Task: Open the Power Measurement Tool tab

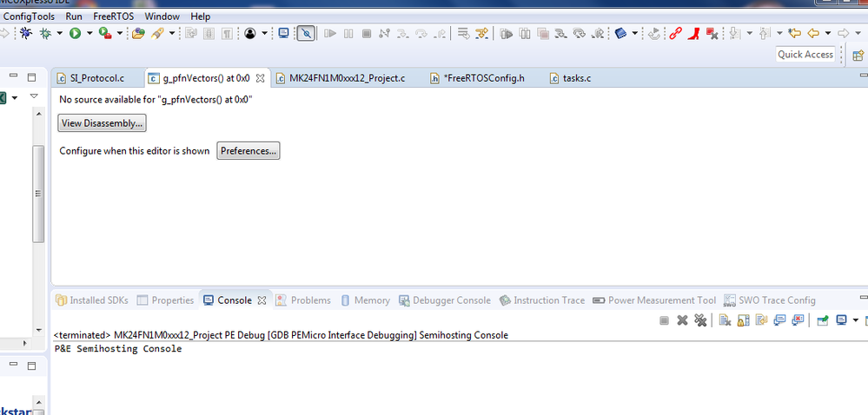Action: click(653, 300)
